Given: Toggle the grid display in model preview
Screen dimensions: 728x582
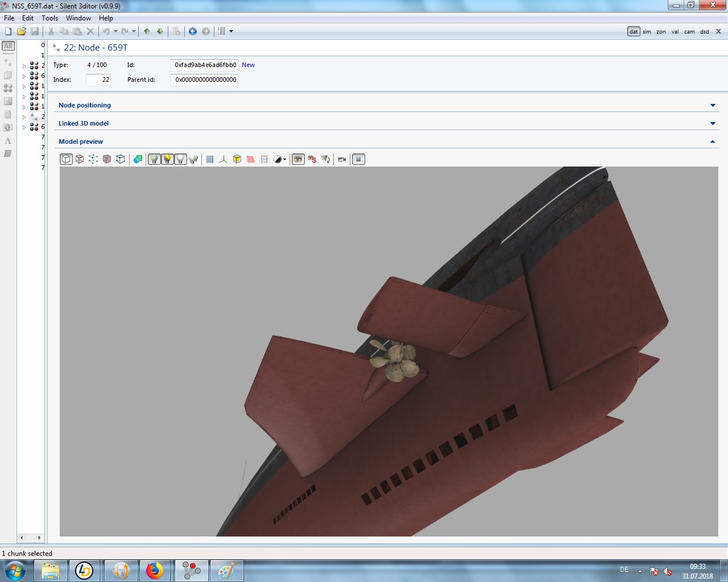Looking at the screenshot, I should [210, 159].
